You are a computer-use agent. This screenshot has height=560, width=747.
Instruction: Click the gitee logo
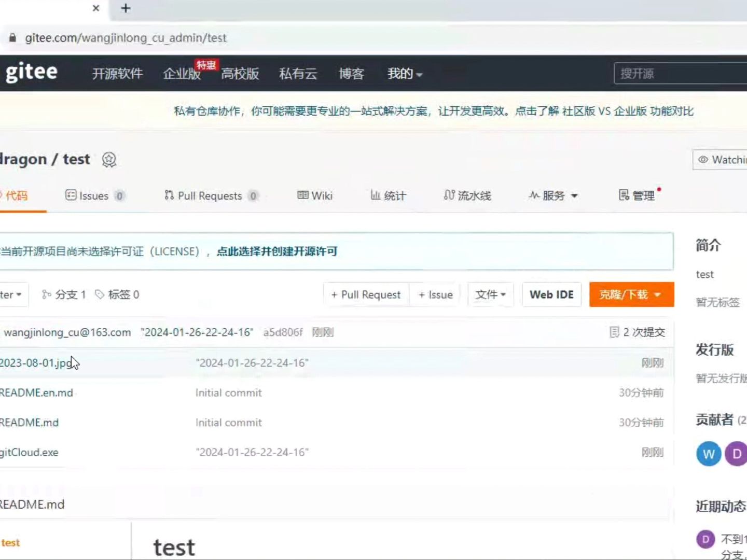(31, 72)
